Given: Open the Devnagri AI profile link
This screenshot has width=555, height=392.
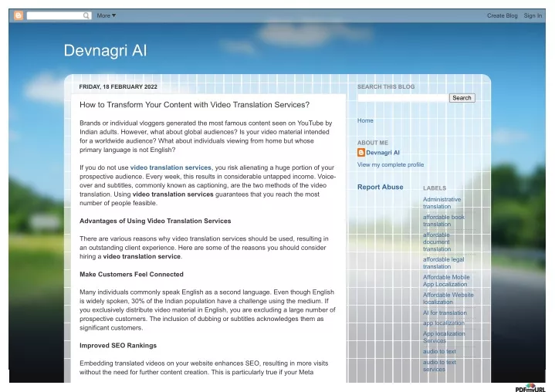Looking at the screenshot, I should [383, 153].
